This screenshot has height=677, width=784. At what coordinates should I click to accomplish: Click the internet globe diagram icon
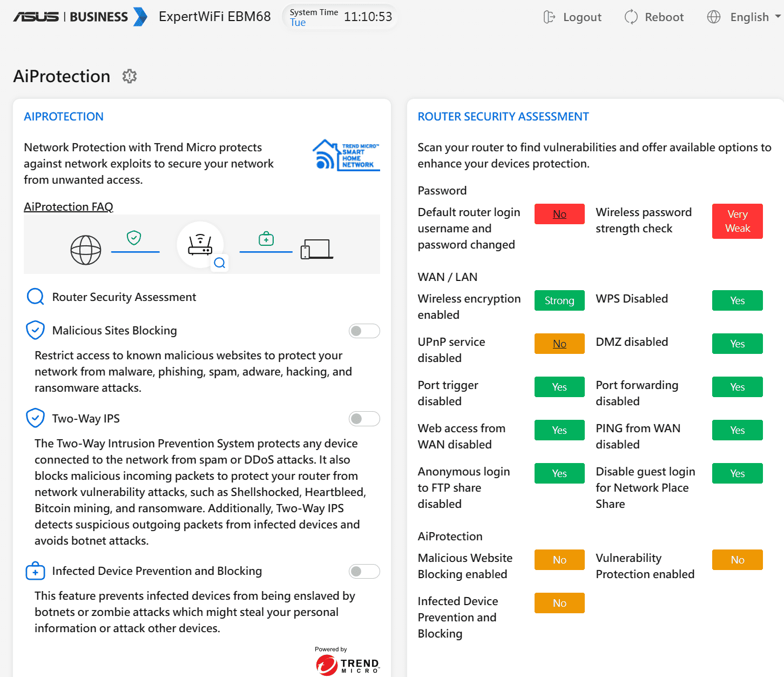86,250
